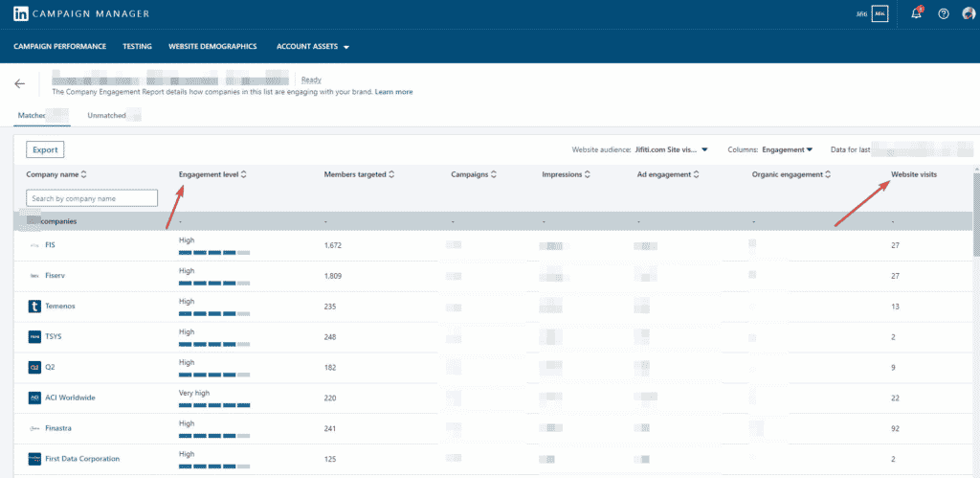Follow the Learn more link
The width and height of the screenshot is (980, 478).
pos(393,92)
